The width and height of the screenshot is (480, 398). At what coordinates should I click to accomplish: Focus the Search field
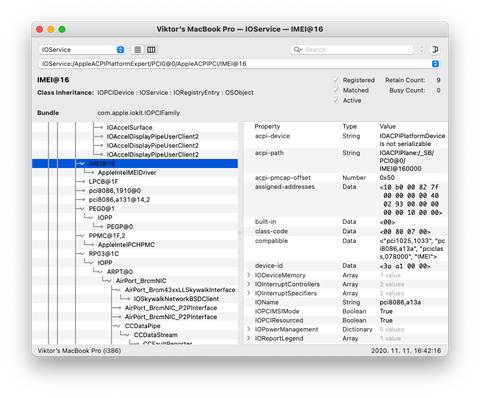(352, 50)
